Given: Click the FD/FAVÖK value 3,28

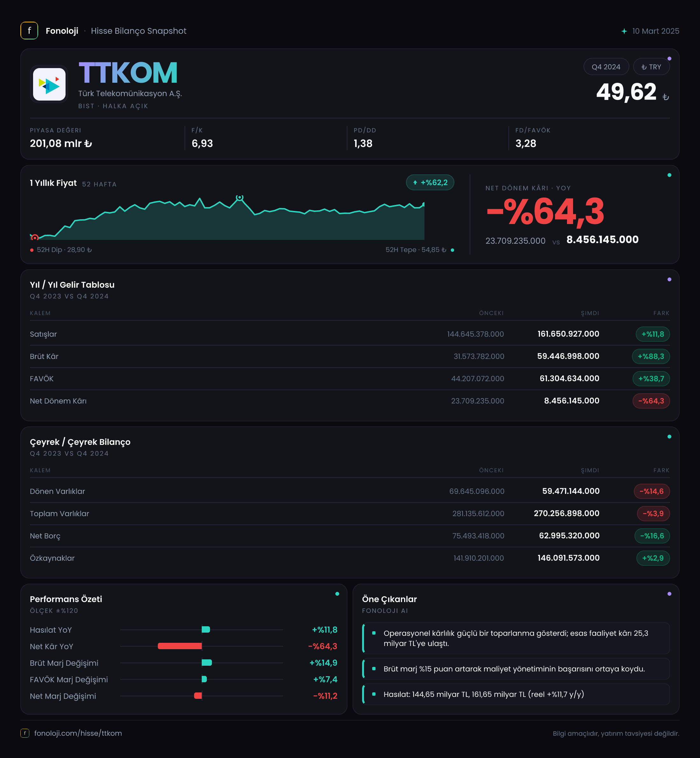Looking at the screenshot, I should (526, 144).
